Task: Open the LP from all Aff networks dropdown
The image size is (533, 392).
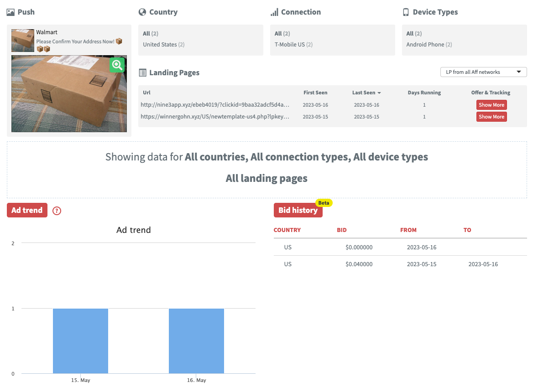Action: click(x=483, y=72)
